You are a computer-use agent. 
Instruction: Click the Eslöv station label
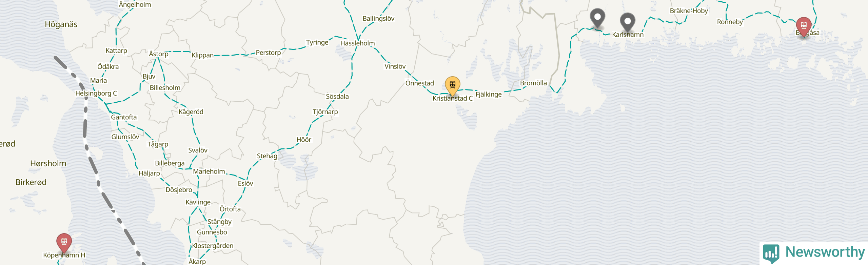(x=245, y=183)
